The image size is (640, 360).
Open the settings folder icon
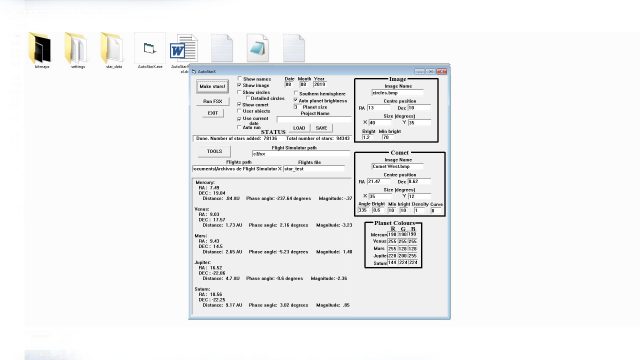(77, 49)
